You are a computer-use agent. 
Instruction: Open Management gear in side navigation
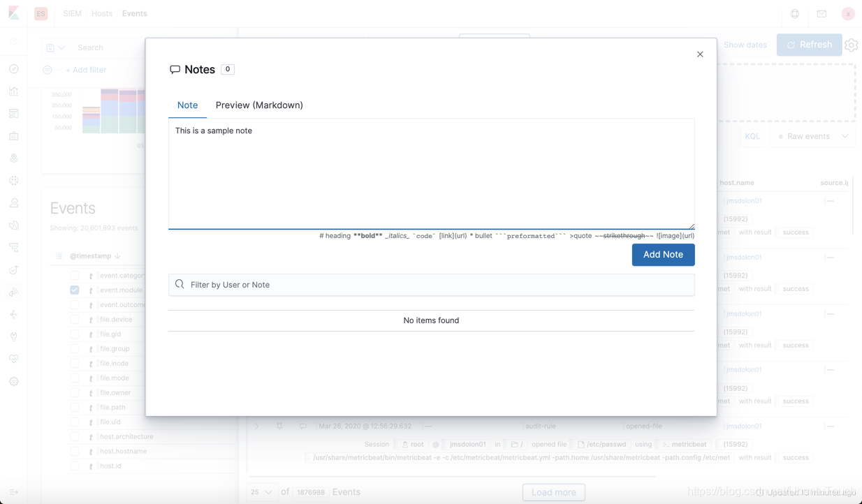[14, 382]
